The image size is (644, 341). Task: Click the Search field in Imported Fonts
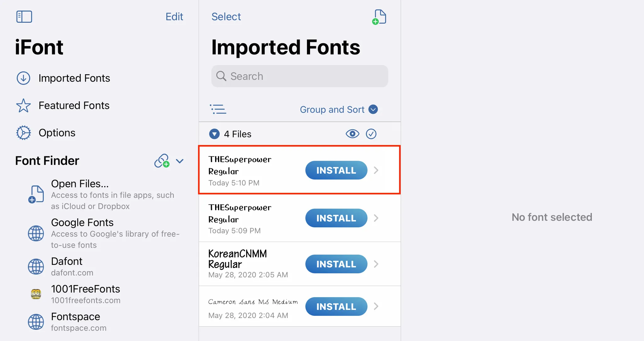point(299,76)
